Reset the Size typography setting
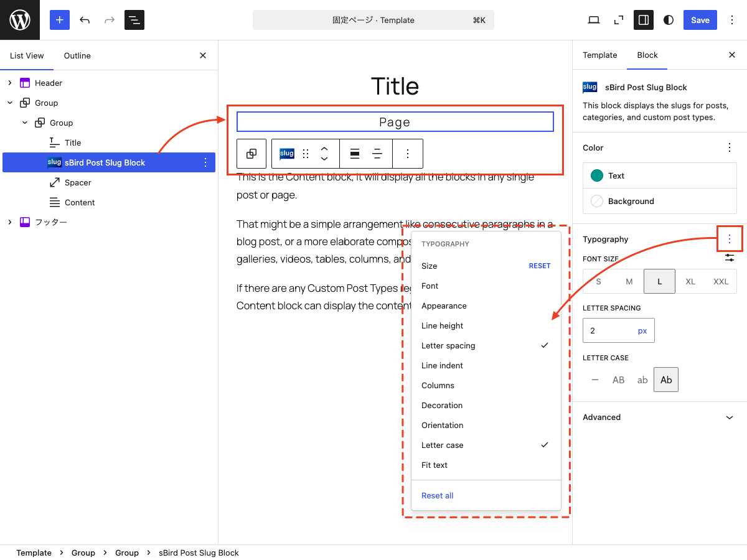Screen dimensions: 747x560 pos(540,266)
